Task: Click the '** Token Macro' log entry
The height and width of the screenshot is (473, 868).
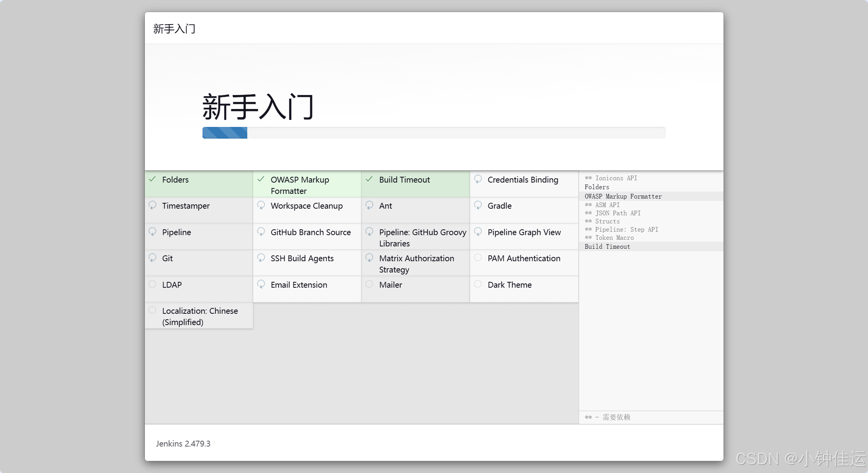Action: click(x=609, y=237)
